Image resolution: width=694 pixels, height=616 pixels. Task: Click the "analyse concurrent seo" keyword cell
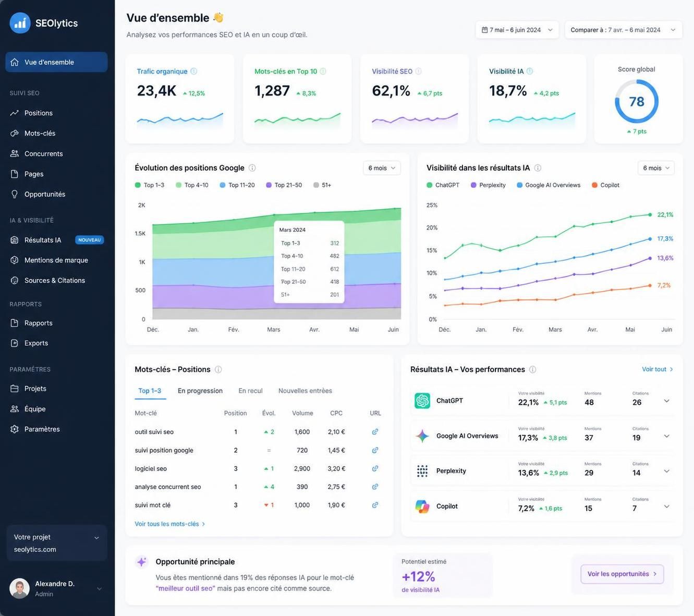[x=168, y=487]
